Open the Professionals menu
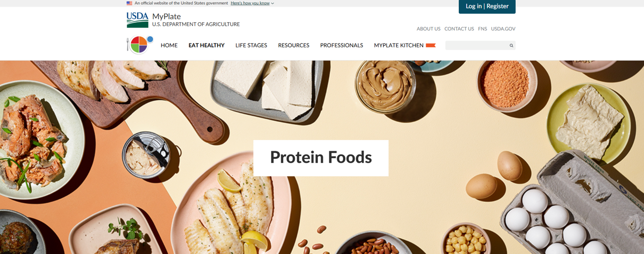The width and height of the screenshot is (644, 254). pos(342,45)
